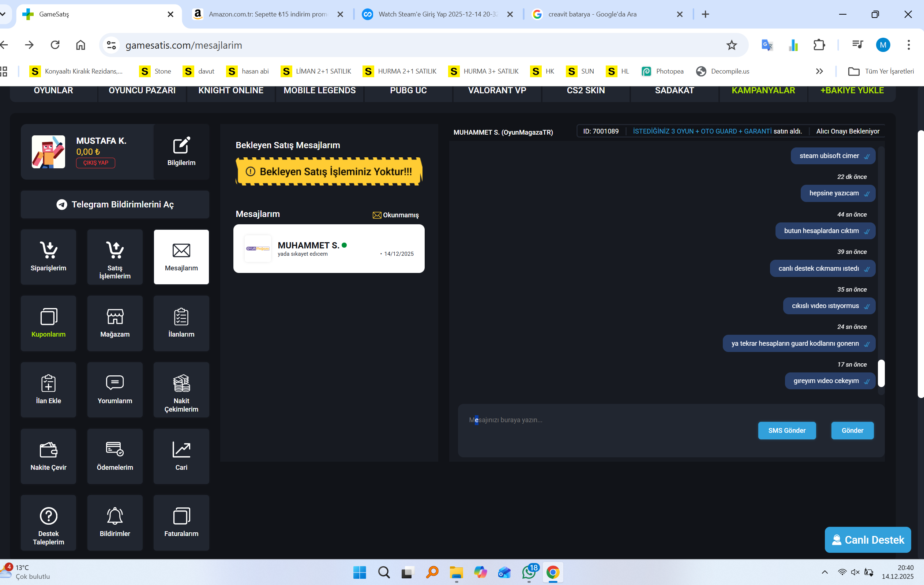Image resolution: width=924 pixels, height=585 pixels.
Task: Click the address bar URL
Action: (184, 45)
